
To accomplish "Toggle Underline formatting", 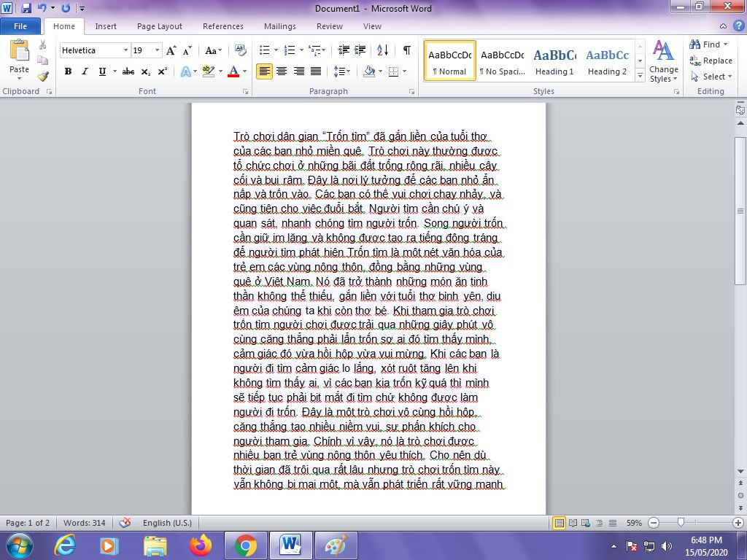I will 102,71.
